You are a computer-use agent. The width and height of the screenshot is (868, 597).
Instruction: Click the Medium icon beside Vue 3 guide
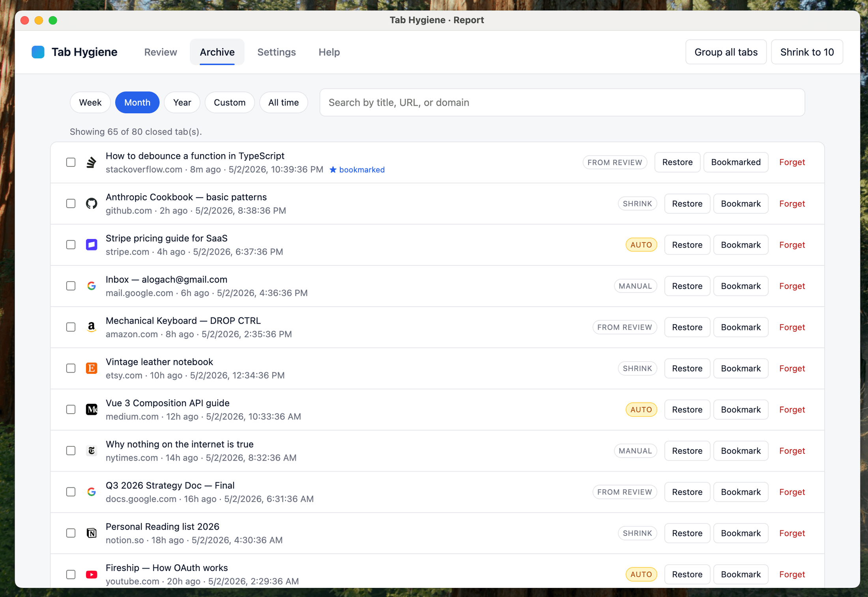(92, 410)
